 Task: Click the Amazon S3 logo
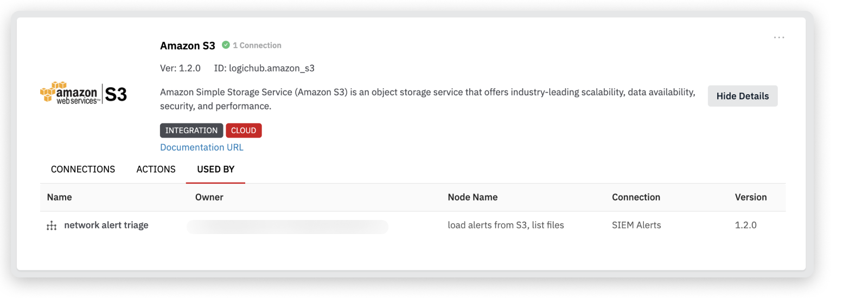[84, 94]
